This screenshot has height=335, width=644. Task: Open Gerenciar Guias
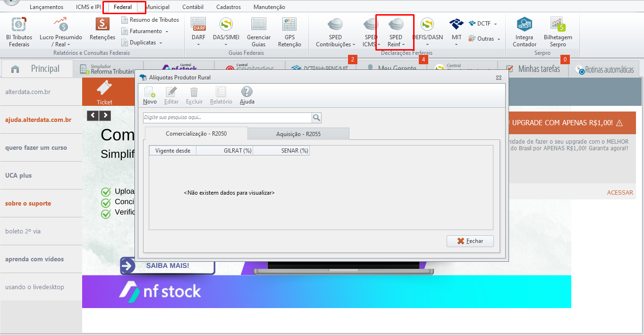pyautogui.click(x=259, y=32)
